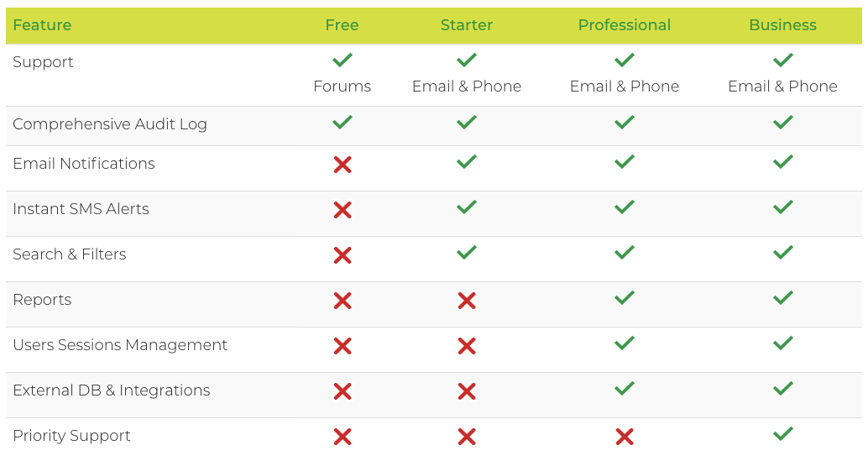Click the Professional checkmark for Users Sessions Management
The width and height of the screenshot is (868, 461).
pyautogui.click(x=624, y=343)
